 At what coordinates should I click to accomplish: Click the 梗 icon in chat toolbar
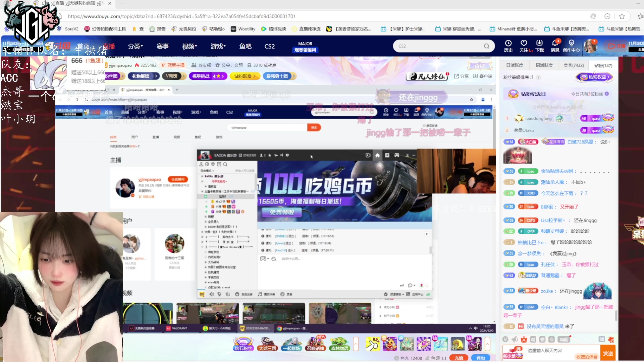coord(542,340)
